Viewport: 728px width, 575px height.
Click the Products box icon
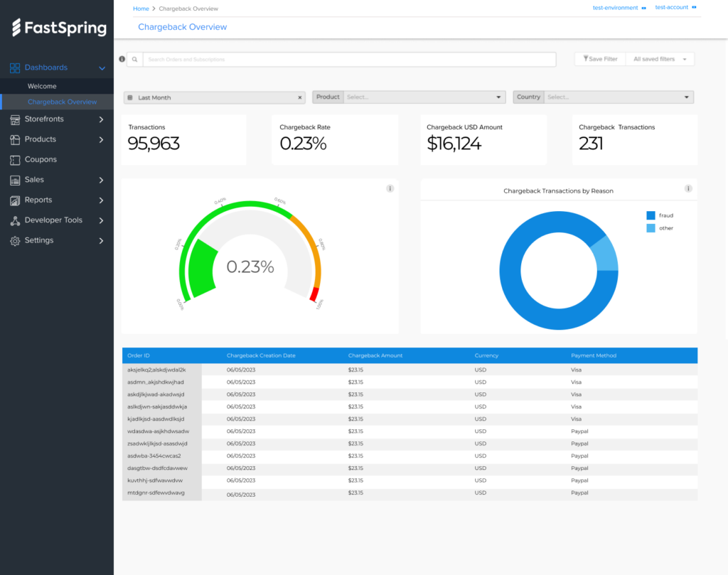15,139
